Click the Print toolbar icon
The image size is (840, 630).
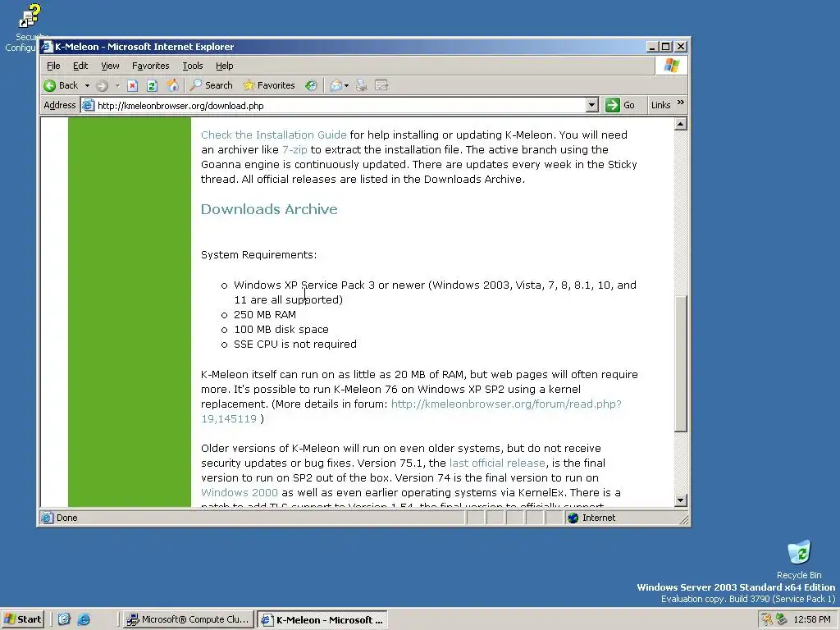tap(362, 85)
